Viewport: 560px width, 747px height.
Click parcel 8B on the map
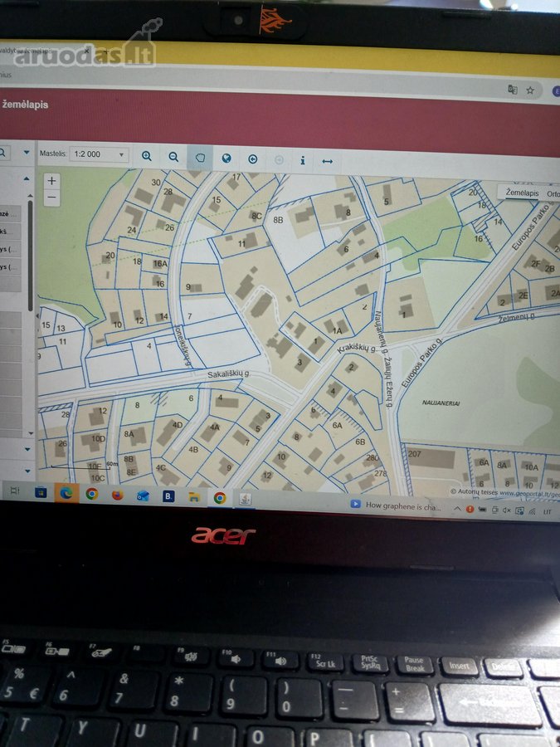278,220
